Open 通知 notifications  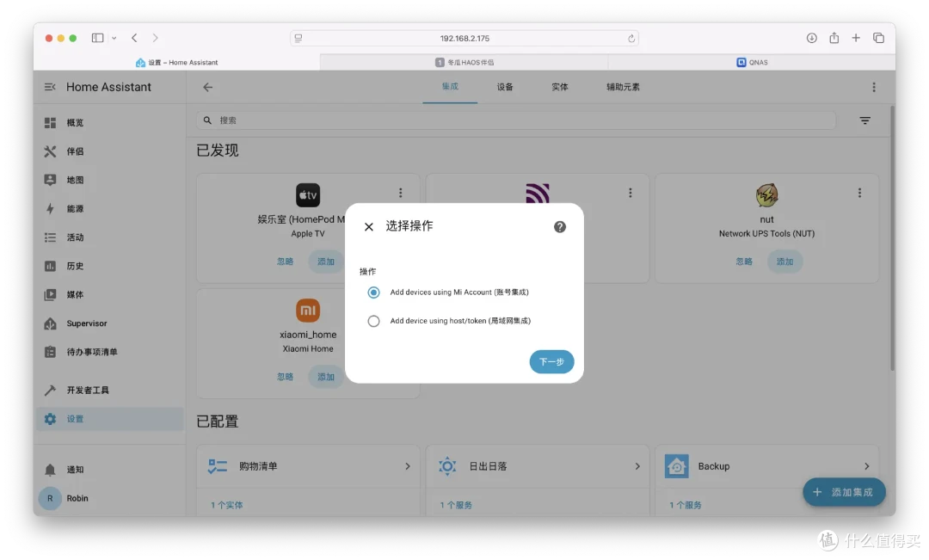(x=109, y=470)
